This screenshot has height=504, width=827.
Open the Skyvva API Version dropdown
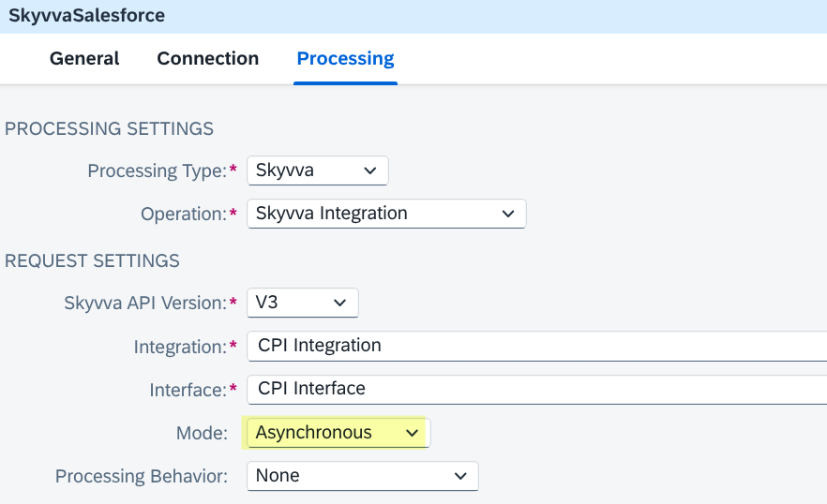303,303
